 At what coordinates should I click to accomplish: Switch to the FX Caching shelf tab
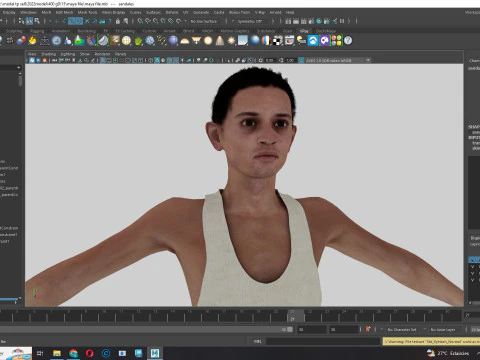click(125, 31)
